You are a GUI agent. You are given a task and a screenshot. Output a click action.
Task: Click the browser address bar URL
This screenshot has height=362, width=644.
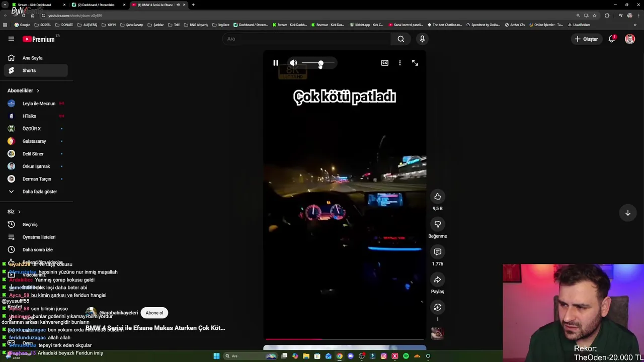(x=75, y=16)
